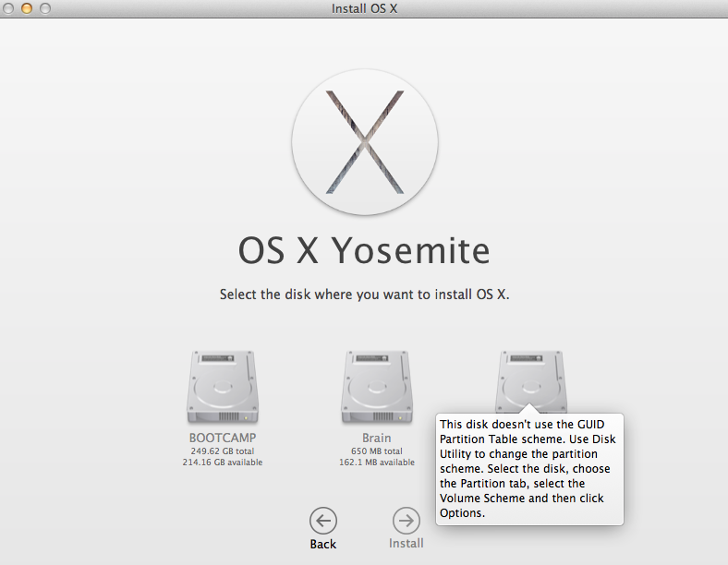Select the third disk behind the tooltip
Image resolution: width=728 pixels, height=565 pixels.
[x=530, y=380]
